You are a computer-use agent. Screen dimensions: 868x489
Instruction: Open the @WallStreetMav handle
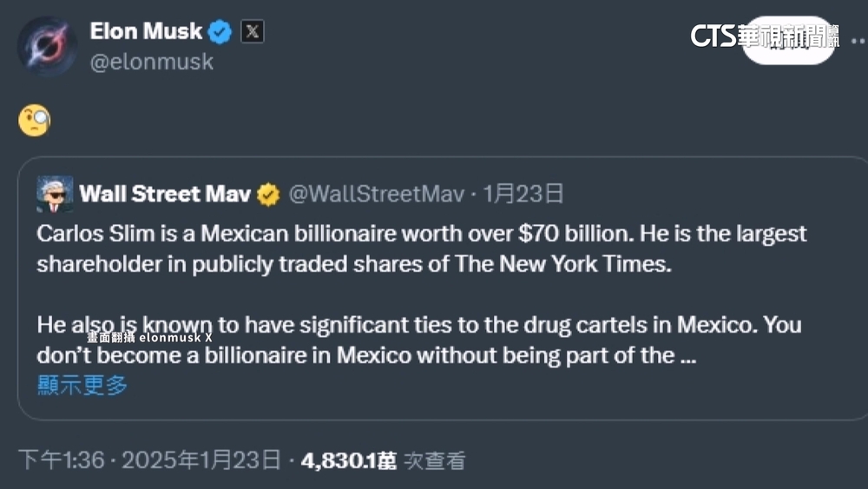click(376, 195)
